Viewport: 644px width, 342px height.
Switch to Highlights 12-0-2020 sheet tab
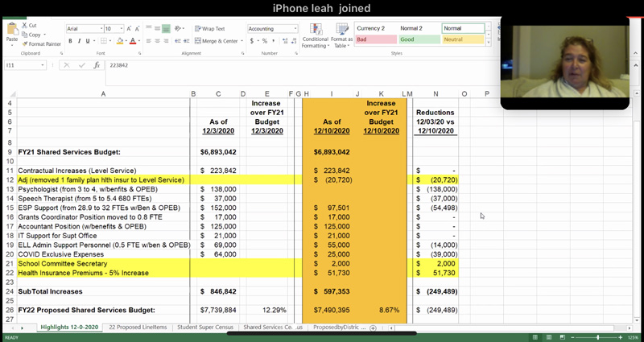click(69, 328)
